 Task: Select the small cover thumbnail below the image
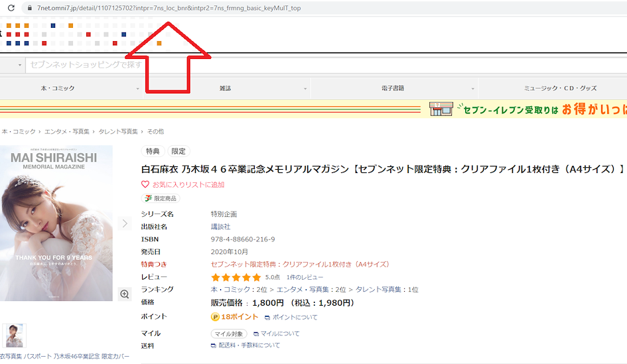coord(15,335)
